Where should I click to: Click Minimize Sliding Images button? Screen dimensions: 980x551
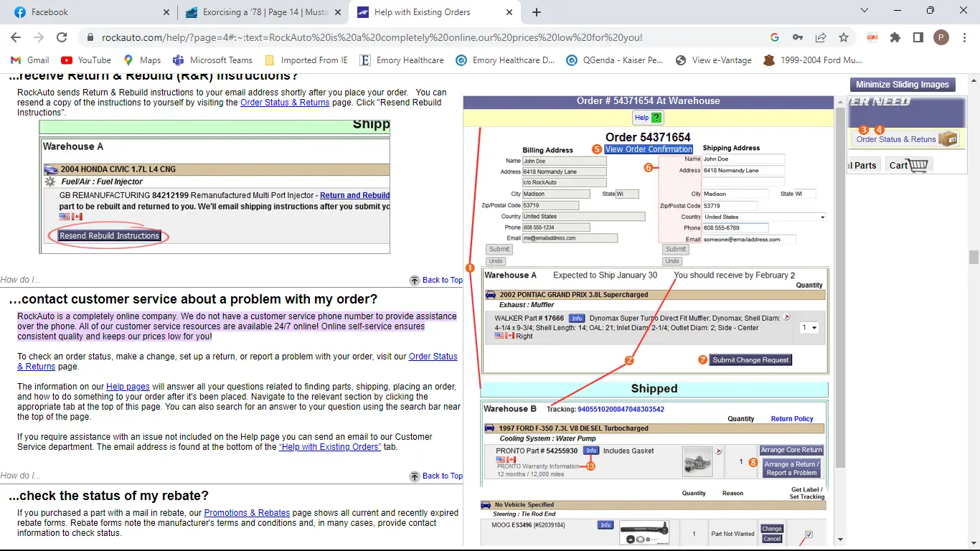click(903, 85)
